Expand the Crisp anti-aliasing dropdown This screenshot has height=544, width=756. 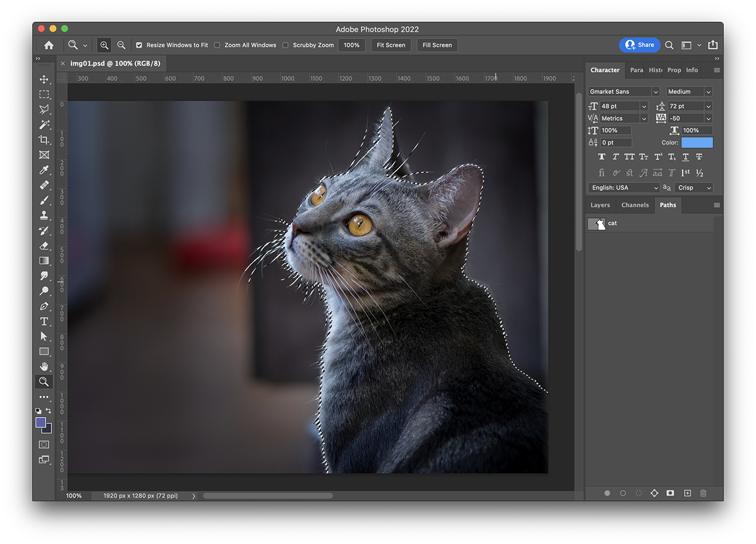pyautogui.click(x=693, y=188)
